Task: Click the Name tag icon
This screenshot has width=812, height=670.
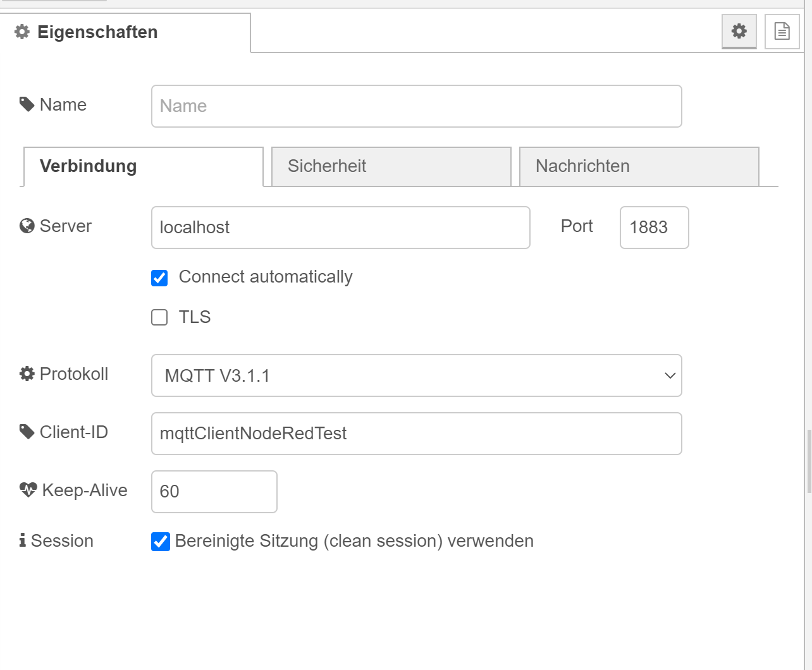Action: (27, 104)
